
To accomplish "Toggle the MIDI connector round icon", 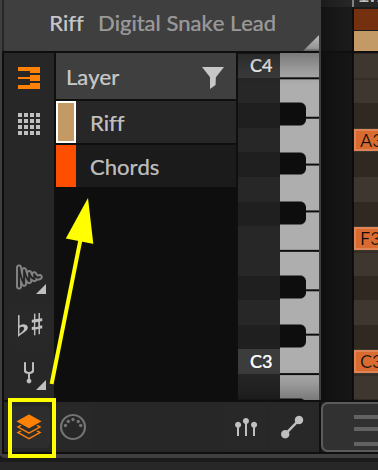I will 73,427.
